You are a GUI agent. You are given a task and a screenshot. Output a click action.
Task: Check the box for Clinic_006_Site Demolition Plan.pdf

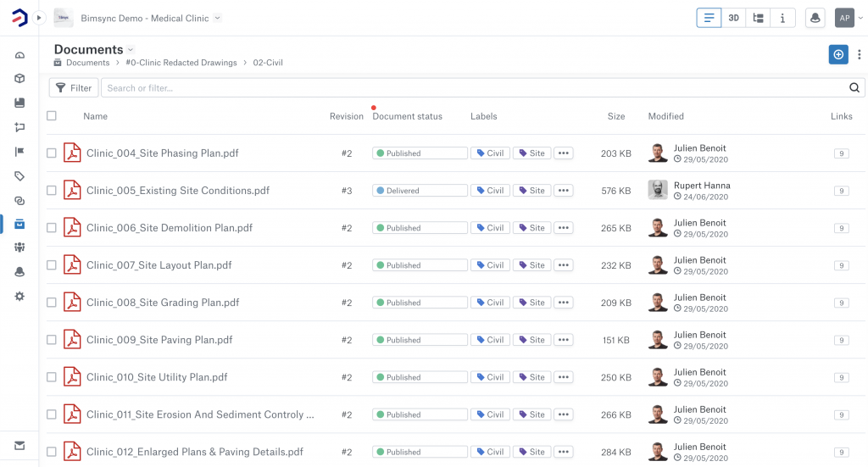(x=52, y=227)
